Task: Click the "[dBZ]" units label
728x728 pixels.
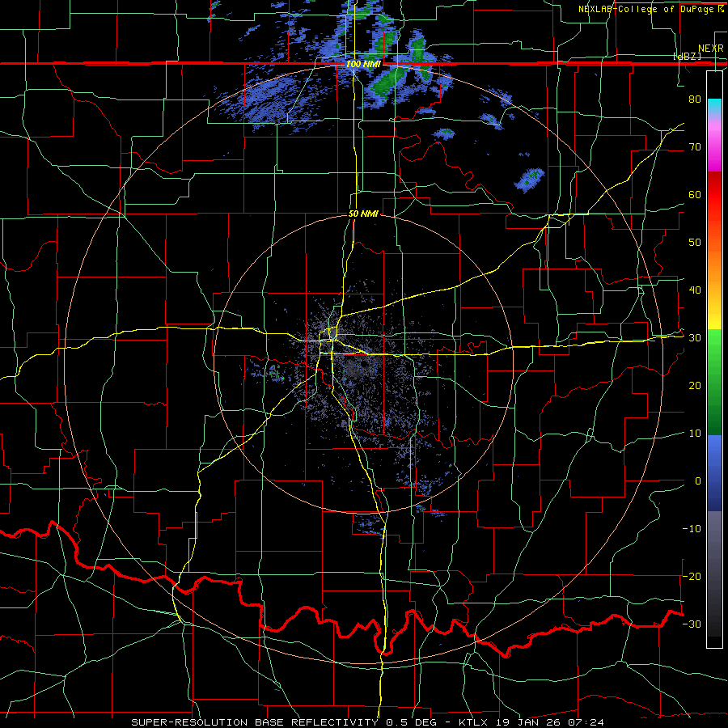Action: click(688, 57)
